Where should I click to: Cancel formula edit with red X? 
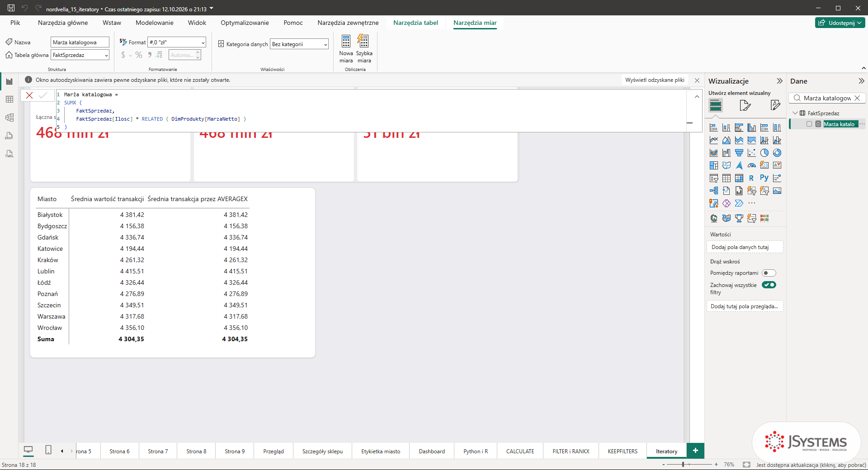click(29, 95)
